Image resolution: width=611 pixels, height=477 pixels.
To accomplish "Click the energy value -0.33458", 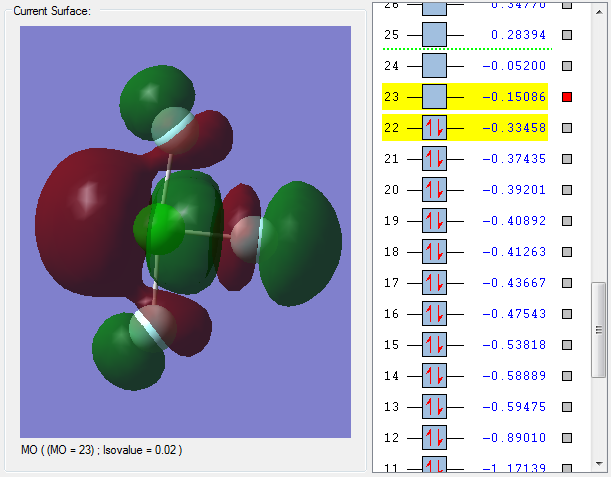I will pos(518,128).
